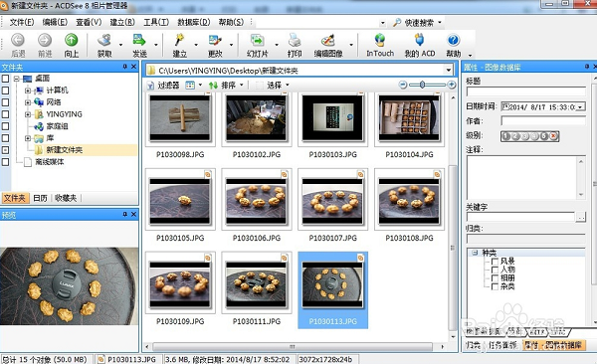Click the quick search magnifier icon
Image resolution: width=597 pixels, height=364 pixels.
click(x=397, y=23)
